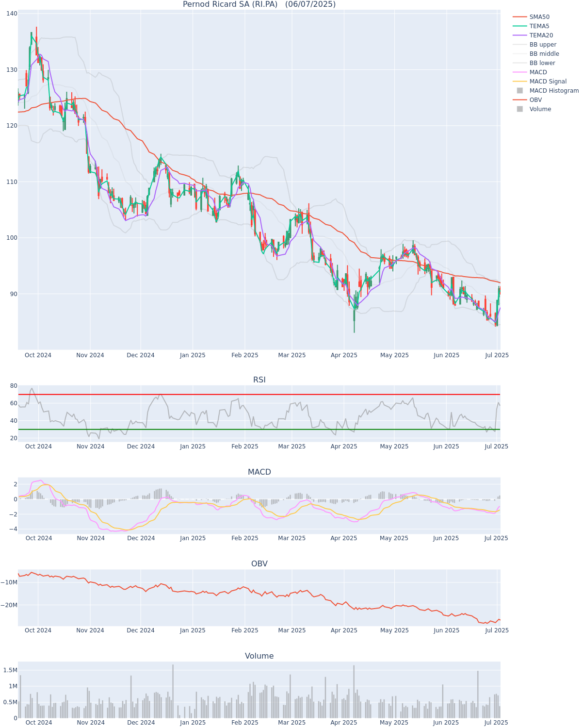
Task: Click the red RSI overbought line
Action: click(x=259, y=395)
